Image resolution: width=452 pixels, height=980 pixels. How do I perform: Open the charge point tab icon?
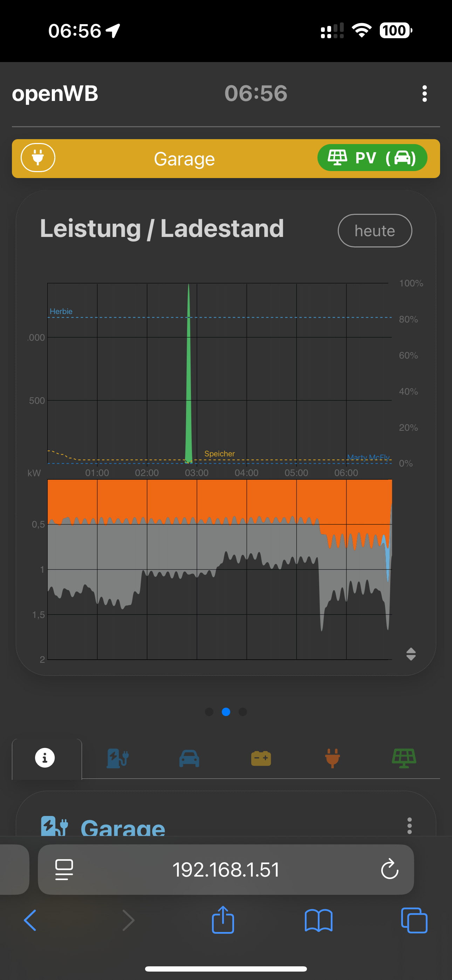(118, 758)
